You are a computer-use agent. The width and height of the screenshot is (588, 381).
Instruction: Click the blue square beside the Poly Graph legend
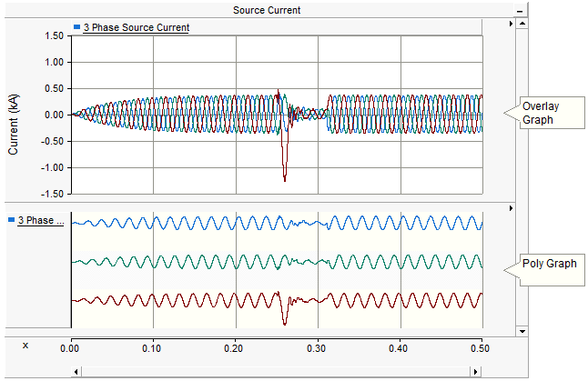[x=11, y=220]
